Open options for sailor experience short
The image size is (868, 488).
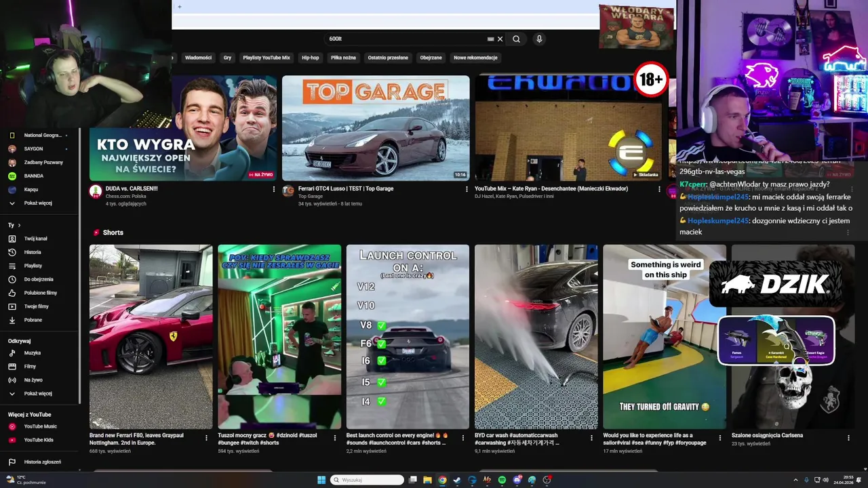720,438
